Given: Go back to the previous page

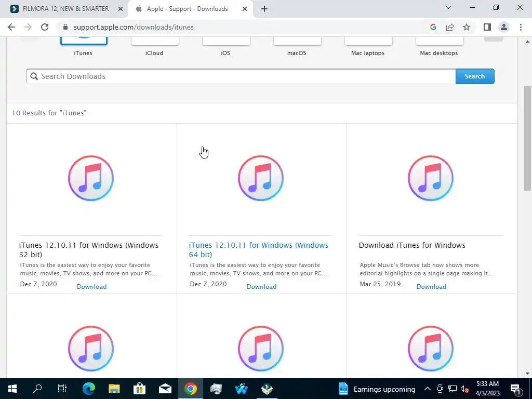Looking at the screenshot, I should point(11,27).
